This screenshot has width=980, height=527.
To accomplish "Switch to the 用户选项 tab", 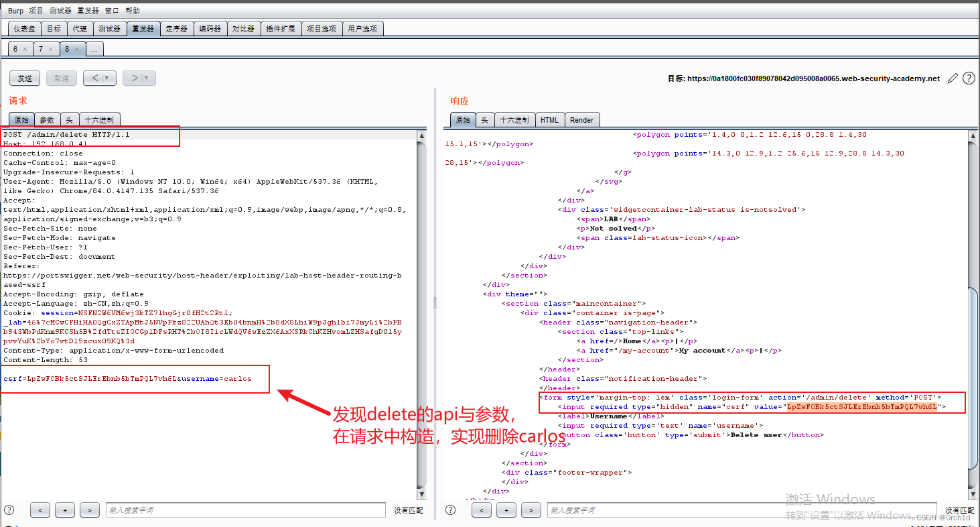I will tap(362, 29).
